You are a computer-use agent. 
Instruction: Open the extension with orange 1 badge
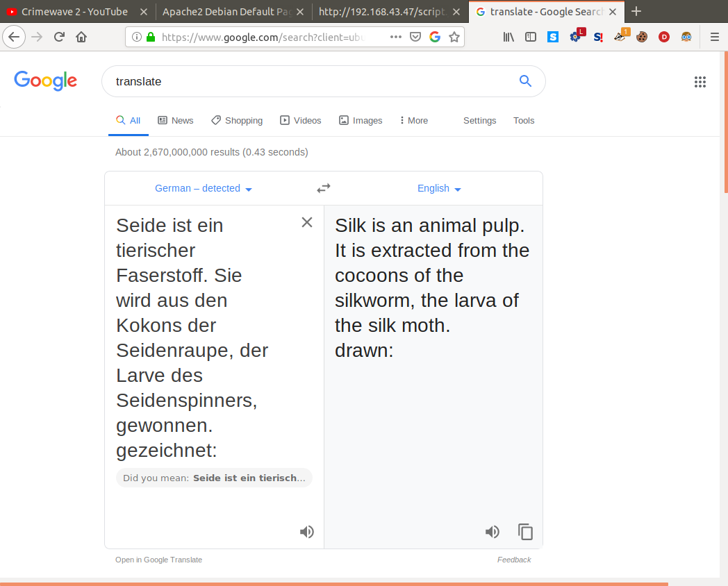click(x=621, y=36)
